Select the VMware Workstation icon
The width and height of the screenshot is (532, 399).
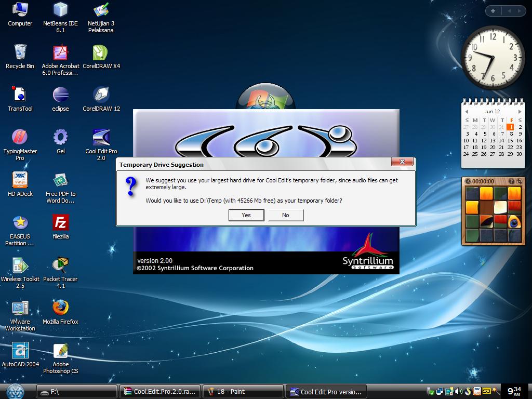pyautogui.click(x=20, y=316)
